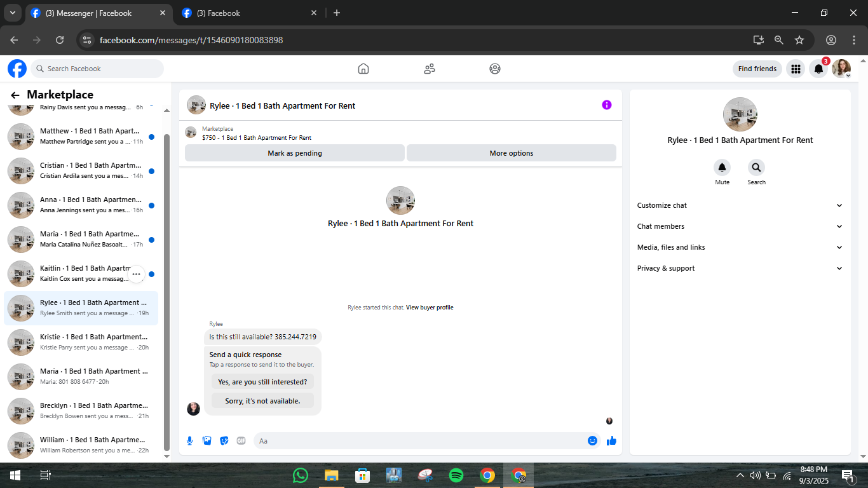This screenshot has width=868, height=488.
Task: Search in conversation with magnifier icon
Action: point(756,168)
